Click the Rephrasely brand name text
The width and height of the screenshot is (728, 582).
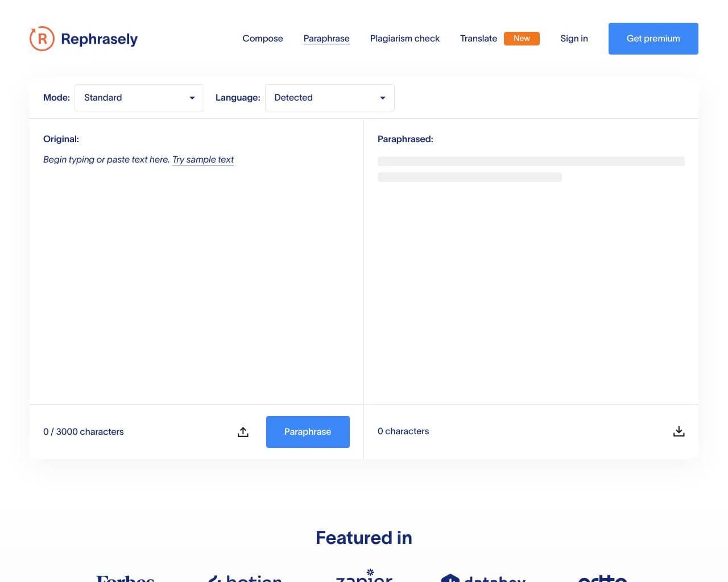click(x=99, y=39)
